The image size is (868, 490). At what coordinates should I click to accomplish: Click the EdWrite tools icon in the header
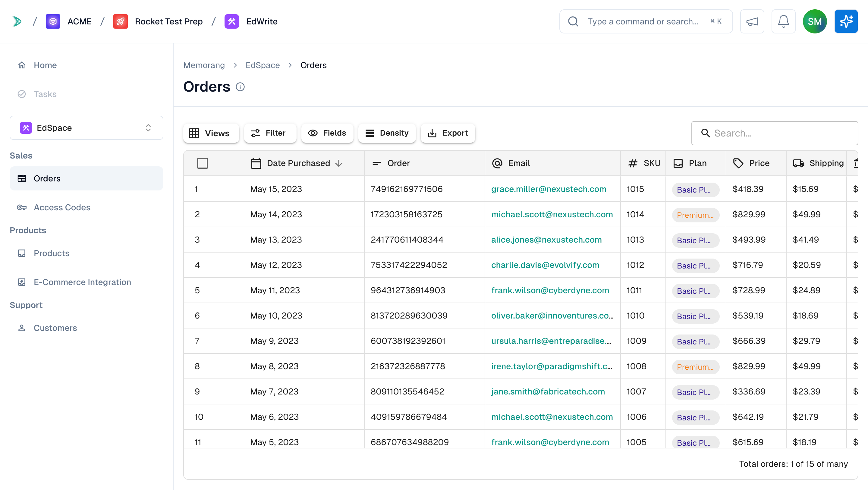[231, 22]
